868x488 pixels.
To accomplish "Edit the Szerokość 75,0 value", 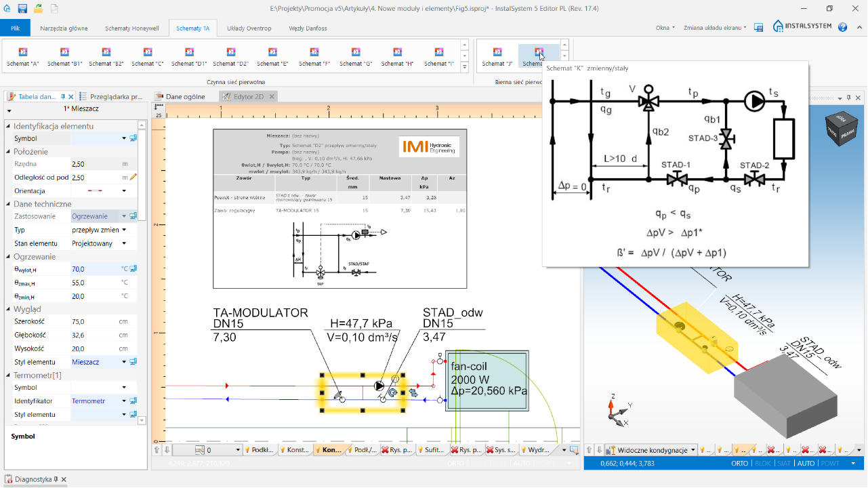I will (x=95, y=322).
